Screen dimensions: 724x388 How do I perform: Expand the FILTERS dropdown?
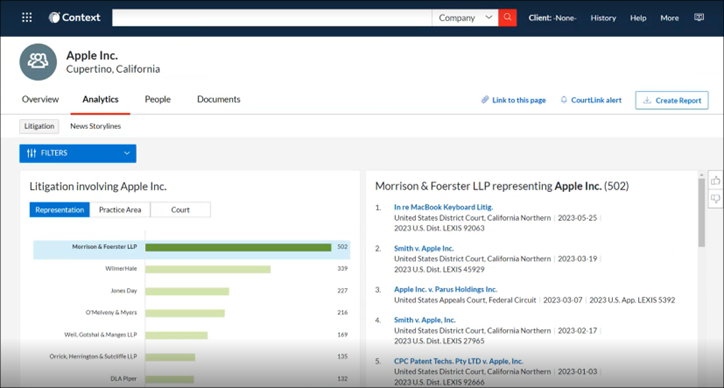click(78, 153)
